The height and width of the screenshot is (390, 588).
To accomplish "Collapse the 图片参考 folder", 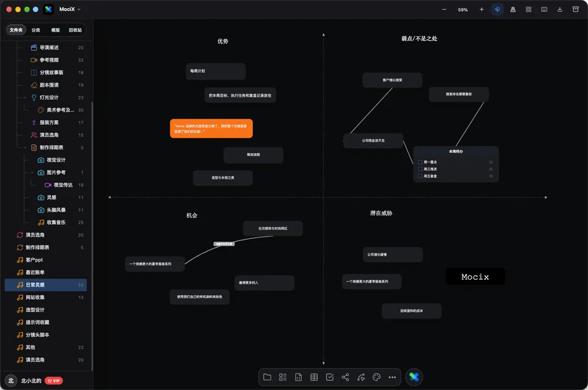I will (x=32, y=173).
